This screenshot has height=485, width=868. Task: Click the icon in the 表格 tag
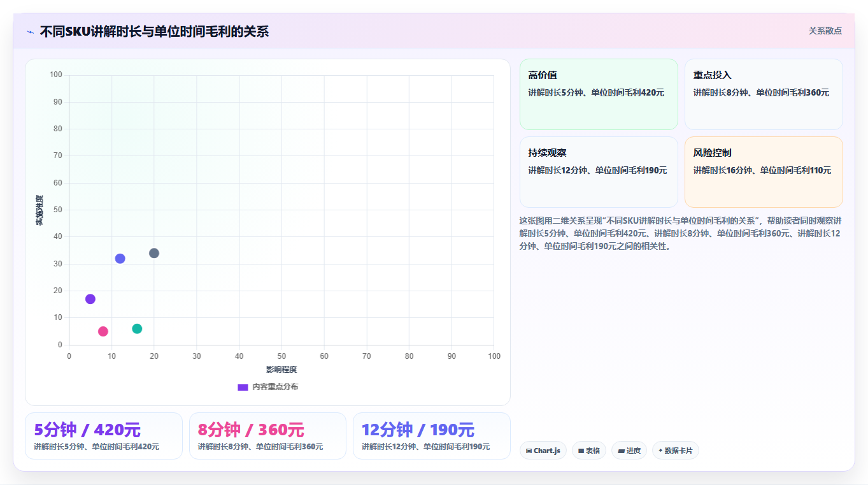[x=581, y=451]
